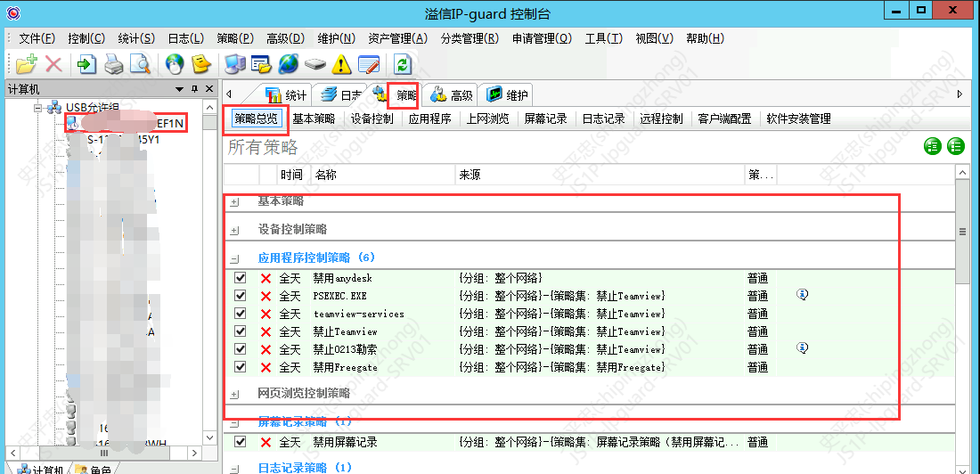Click the red X delete toolbar icon
The width and height of the screenshot is (980, 474).
[x=53, y=64]
